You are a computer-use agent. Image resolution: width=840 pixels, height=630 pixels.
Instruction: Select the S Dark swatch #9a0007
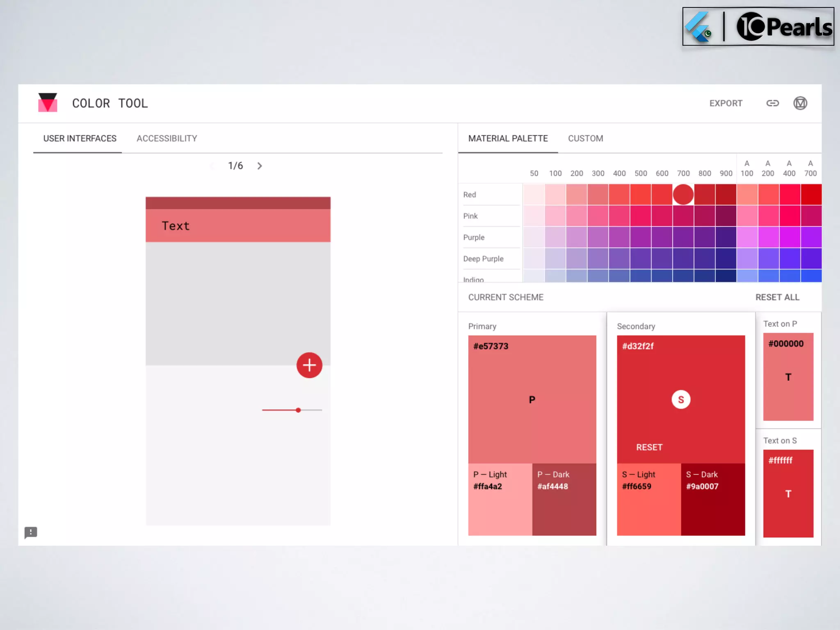(712, 499)
